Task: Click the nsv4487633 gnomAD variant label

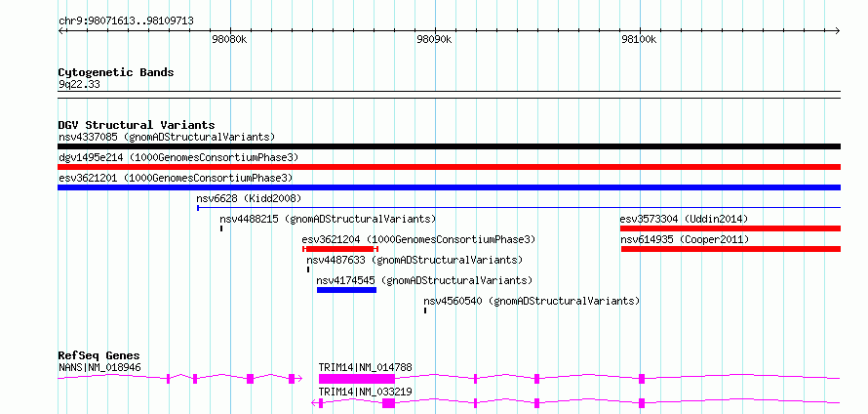Action: 414,260
